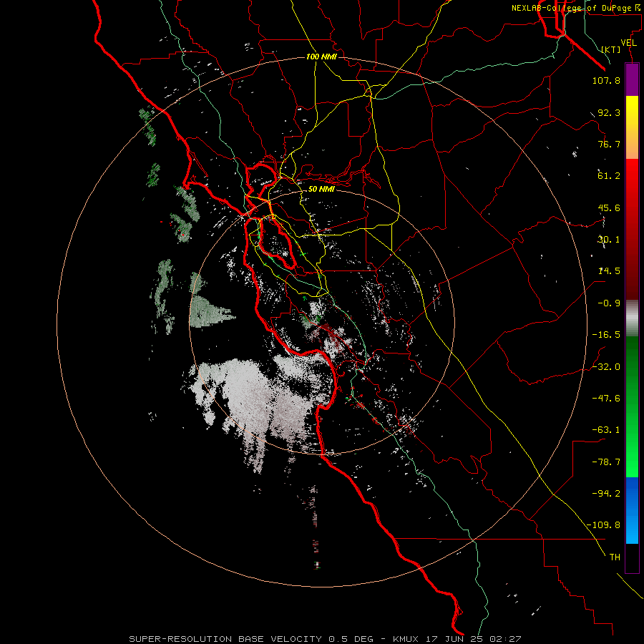The image size is (644, 644).
Task: Click the 107.8 velocity scale value
Action: click(606, 81)
